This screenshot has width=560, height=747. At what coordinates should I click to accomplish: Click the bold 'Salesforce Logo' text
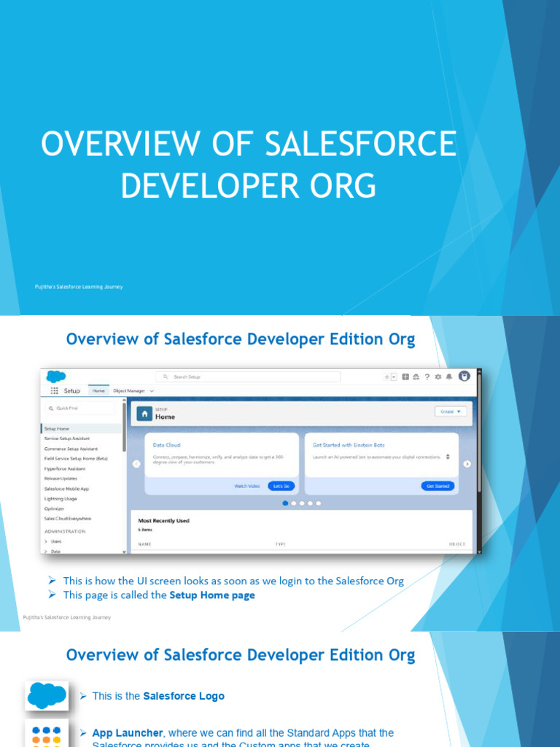184,696
